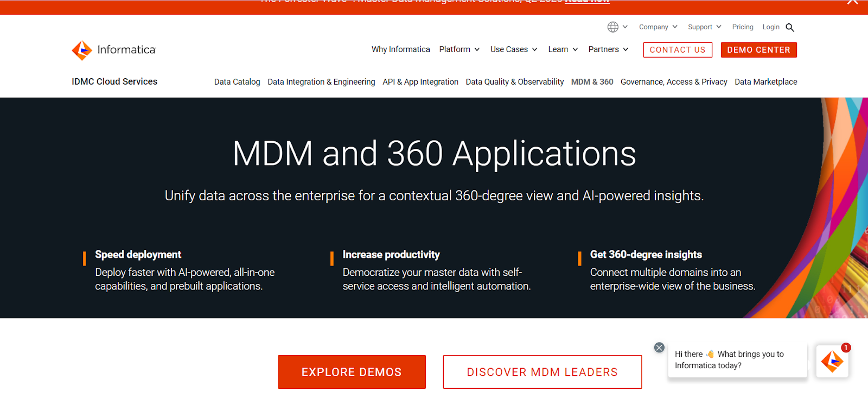Viewport: 868px width, 398px height.
Task: Click the CONTACT US button
Action: [x=678, y=50]
